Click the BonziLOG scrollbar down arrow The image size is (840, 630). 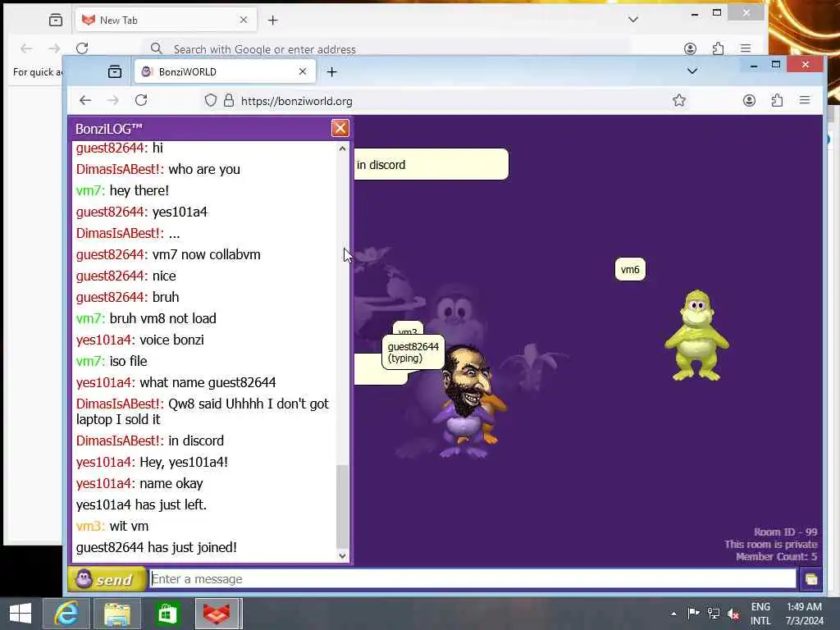point(343,556)
